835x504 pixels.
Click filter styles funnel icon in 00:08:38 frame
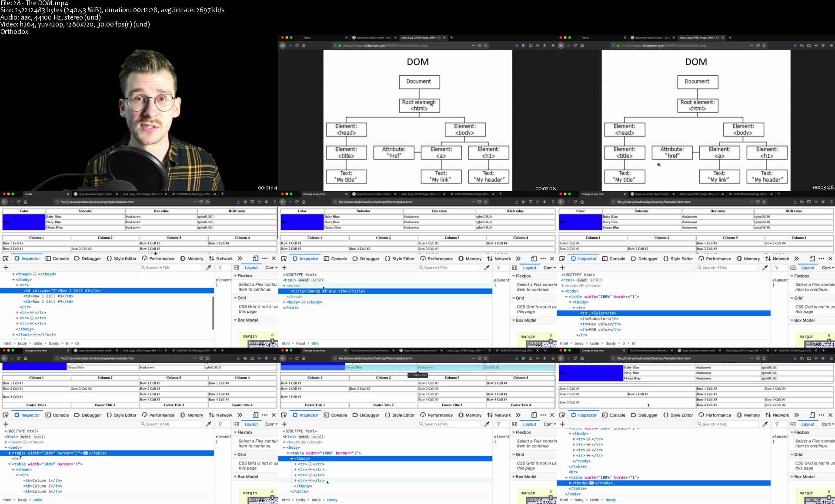point(220,424)
